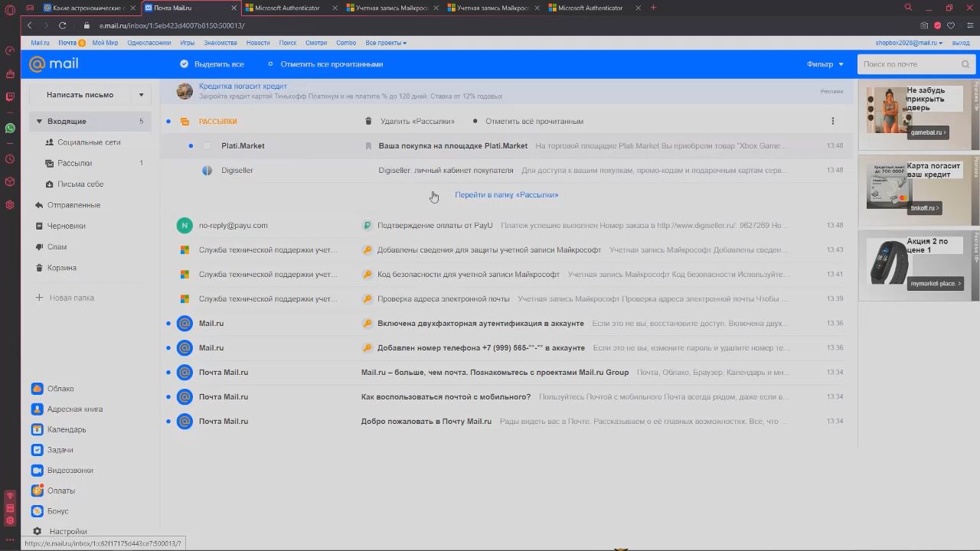The image size is (980, 551).
Task: Open the dropdown arrow next to Написать письмо
Action: (x=141, y=95)
